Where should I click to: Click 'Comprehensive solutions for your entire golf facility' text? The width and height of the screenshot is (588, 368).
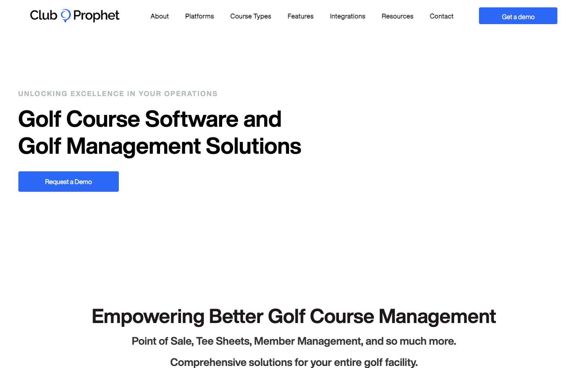pos(294,362)
